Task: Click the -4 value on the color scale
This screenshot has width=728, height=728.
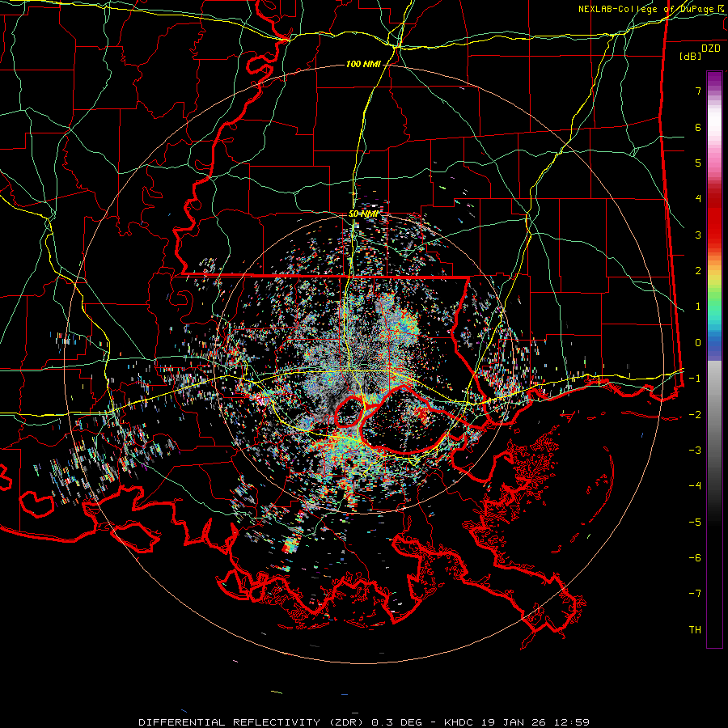Action: pyautogui.click(x=695, y=486)
